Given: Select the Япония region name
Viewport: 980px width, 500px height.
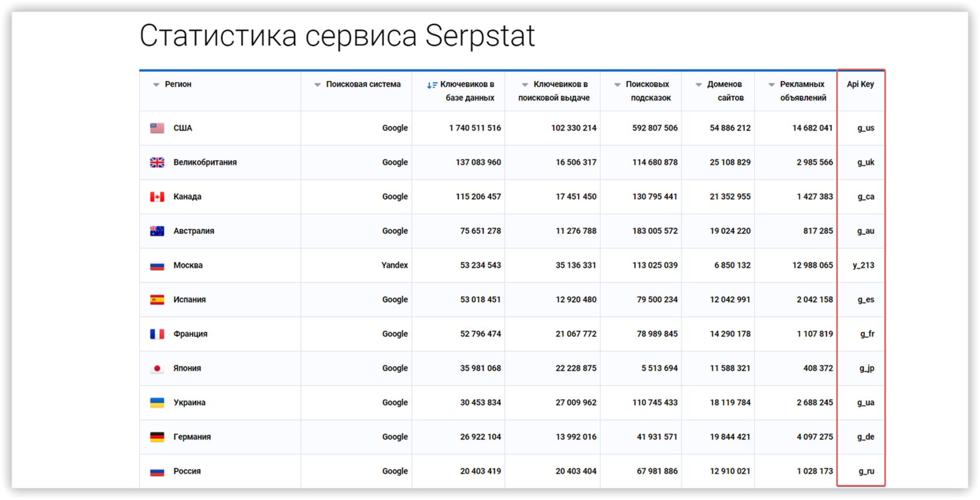Looking at the screenshot, I should (x=187, y=368).
